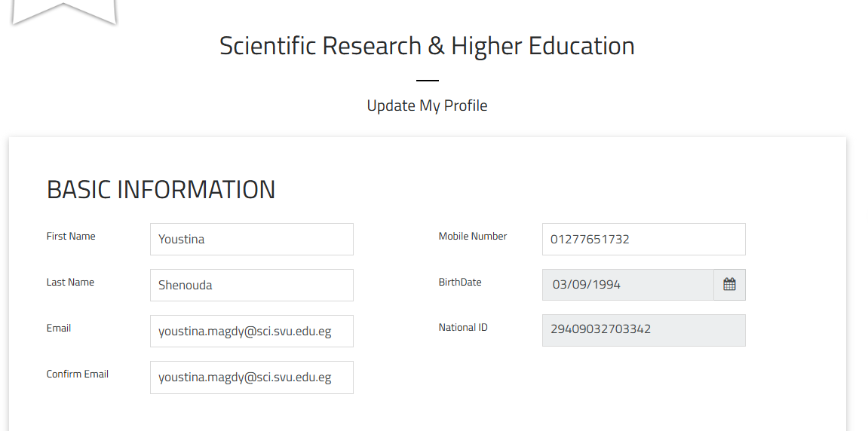Viewport: 868px width, 431px height.
Task: Click the Update My Profile subtitle
Action: pyautogui.click(x=427, y=106)
